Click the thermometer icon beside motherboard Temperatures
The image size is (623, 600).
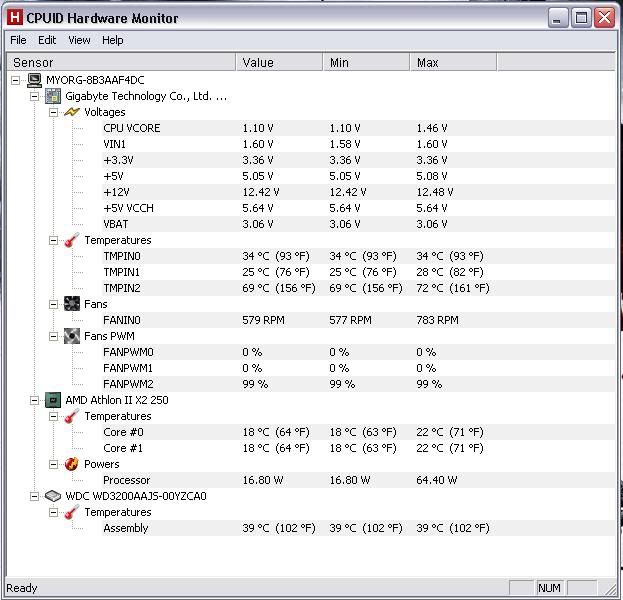(72, 240)
